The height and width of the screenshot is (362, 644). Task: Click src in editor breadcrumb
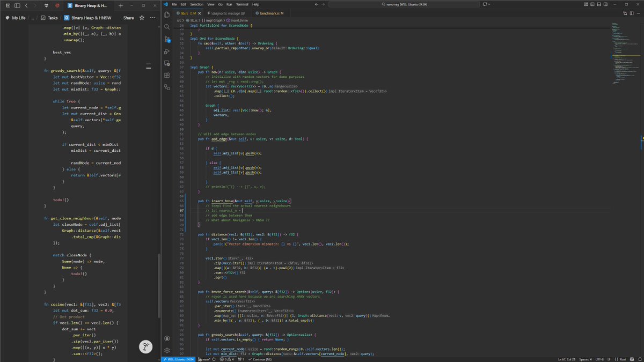coord(179,20)
